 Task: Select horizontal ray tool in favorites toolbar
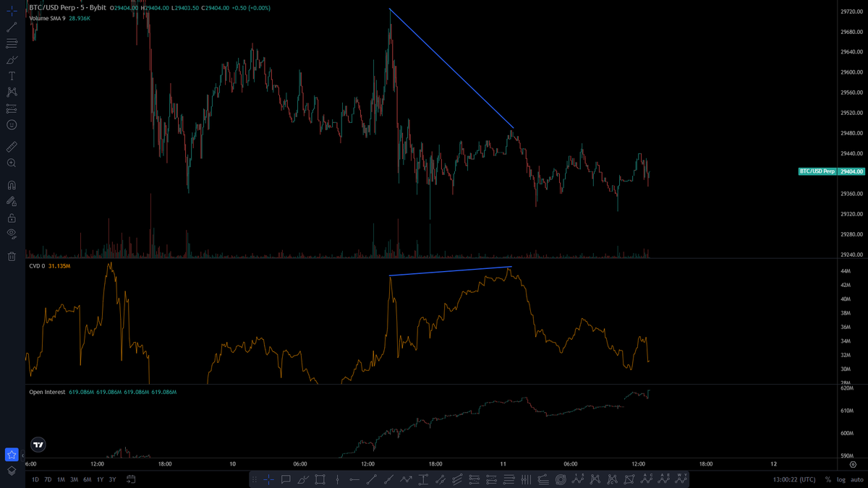tap(354, 479)
